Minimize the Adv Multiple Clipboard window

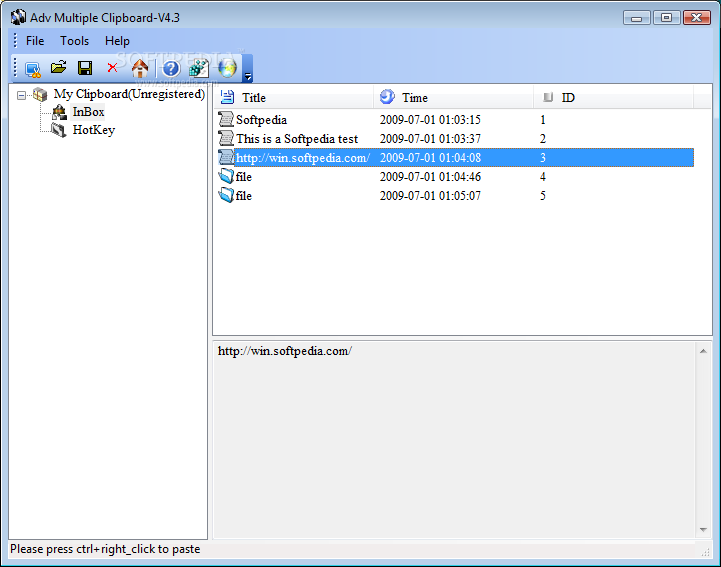(x=636, y=18)
